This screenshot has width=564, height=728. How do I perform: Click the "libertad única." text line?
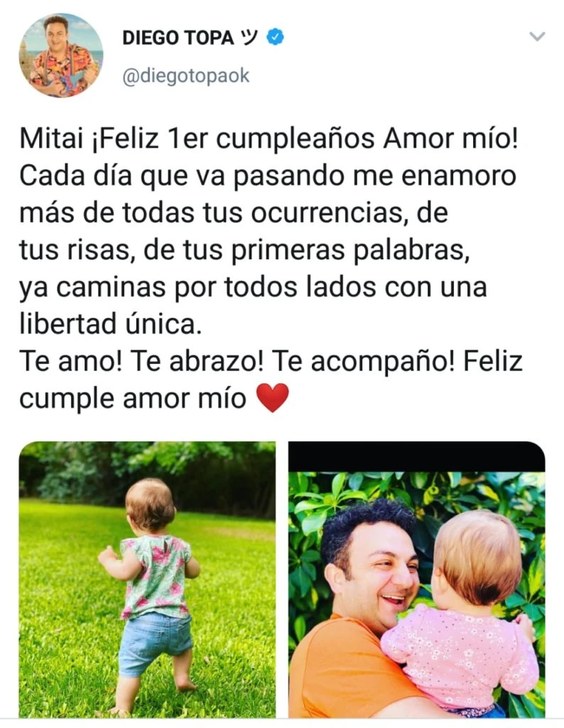pyautogui.click(x=111, y=323)
